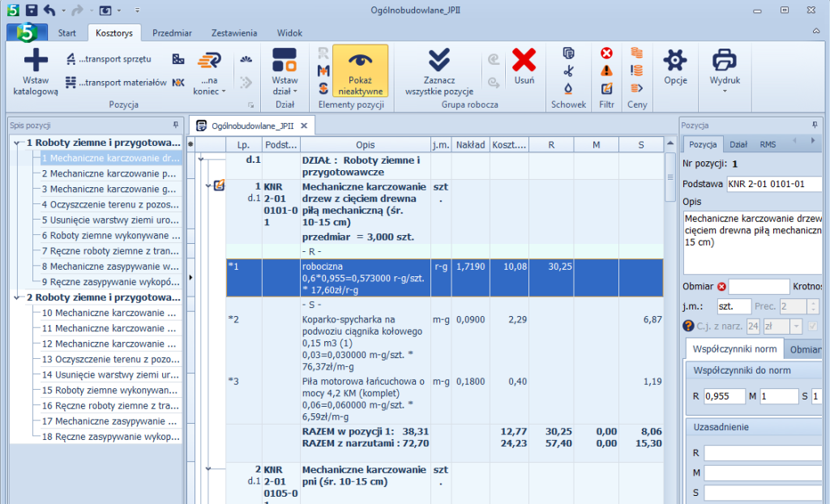Open Opcje gear settings

[x=675, y=62]
